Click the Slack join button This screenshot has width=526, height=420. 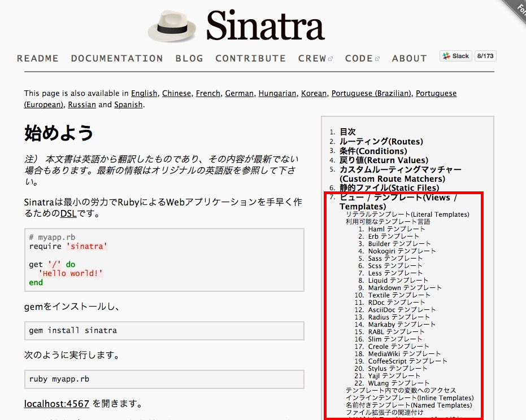[x=456, y=56]
